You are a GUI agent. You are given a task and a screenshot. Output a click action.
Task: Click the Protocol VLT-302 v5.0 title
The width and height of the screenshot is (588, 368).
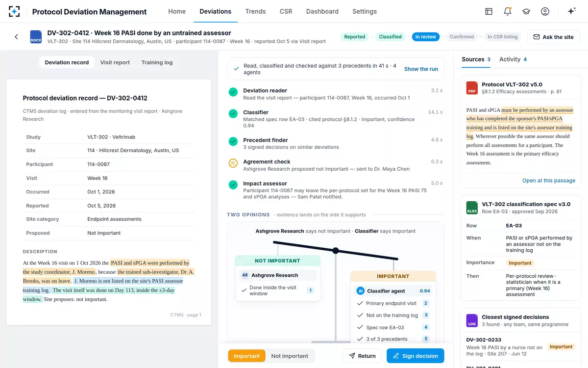pos(512,84)
